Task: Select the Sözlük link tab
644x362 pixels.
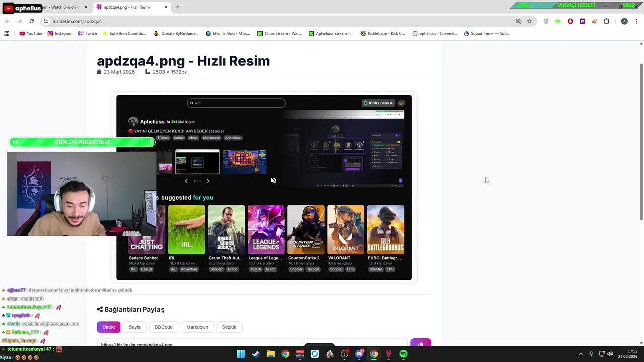Action: (x=229, y=327)
